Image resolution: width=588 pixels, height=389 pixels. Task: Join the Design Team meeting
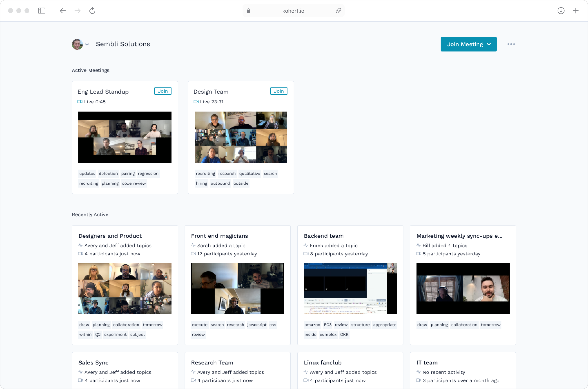tap(279, 91)
